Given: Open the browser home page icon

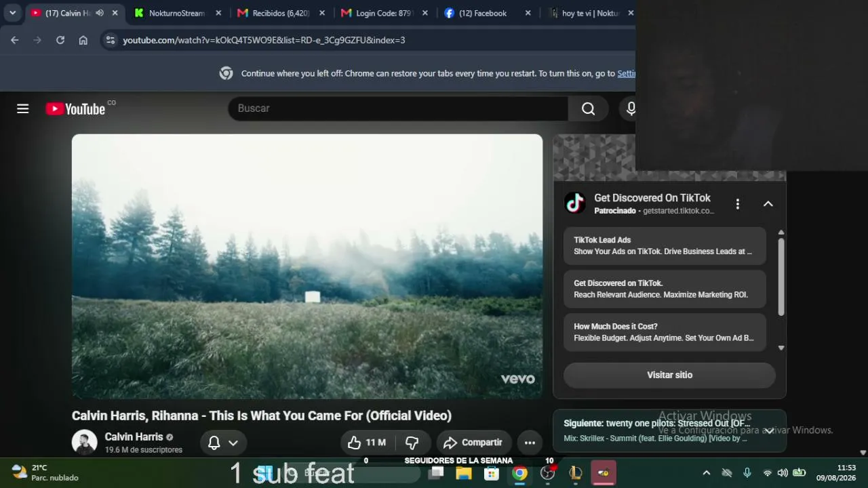Looking at the screenshot, I should pyautogui.click(x=83, y=40).
